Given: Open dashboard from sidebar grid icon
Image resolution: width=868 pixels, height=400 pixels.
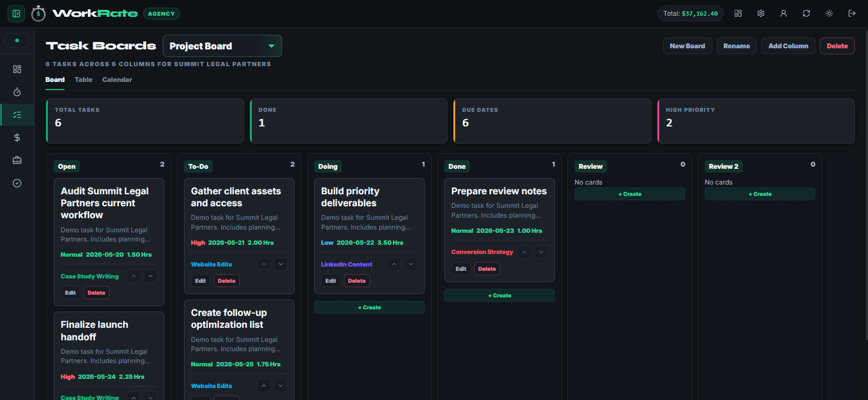Looking at the screenshot, I should tap(17, 69).
